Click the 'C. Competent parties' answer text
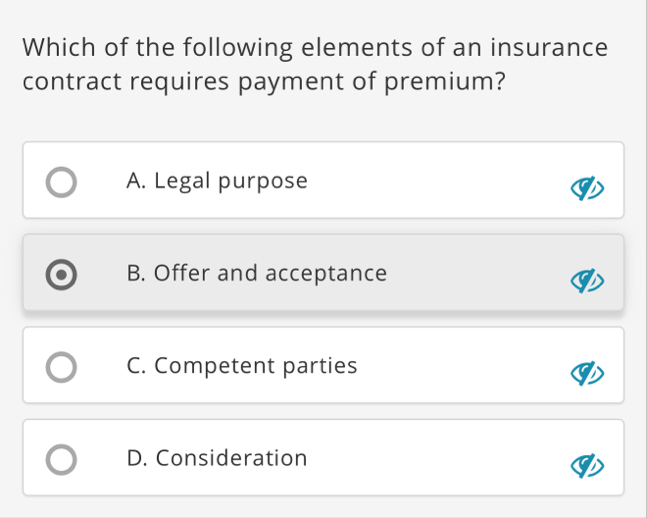The image size is (647, 518). (242, 366)
